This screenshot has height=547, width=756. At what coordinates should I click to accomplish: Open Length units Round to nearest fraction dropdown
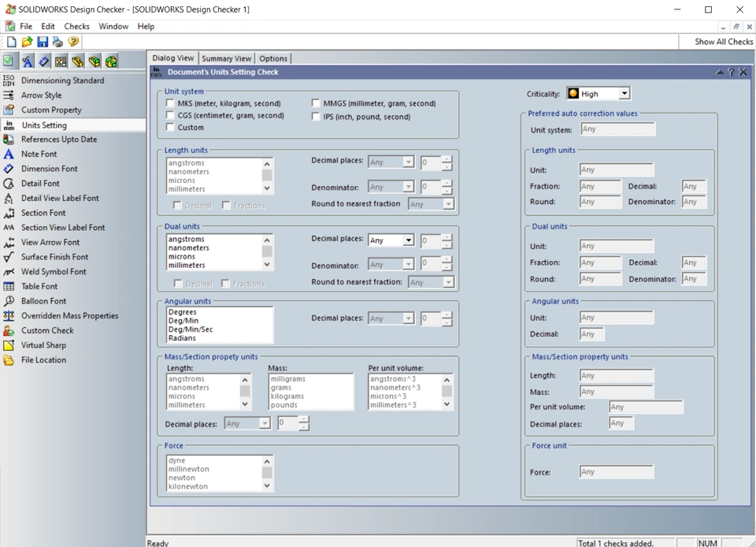pyautogui.click(x=448, y=204)
